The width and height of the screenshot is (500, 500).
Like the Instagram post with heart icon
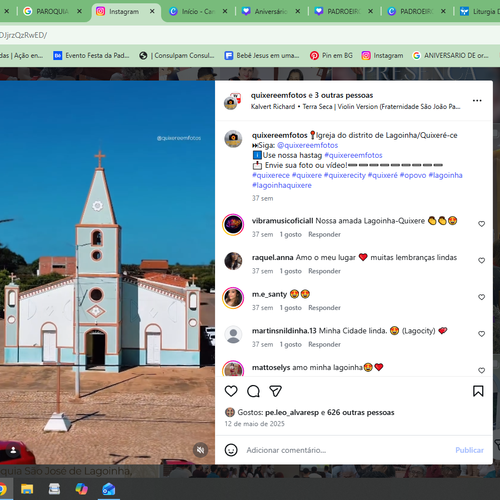[231, 391]
